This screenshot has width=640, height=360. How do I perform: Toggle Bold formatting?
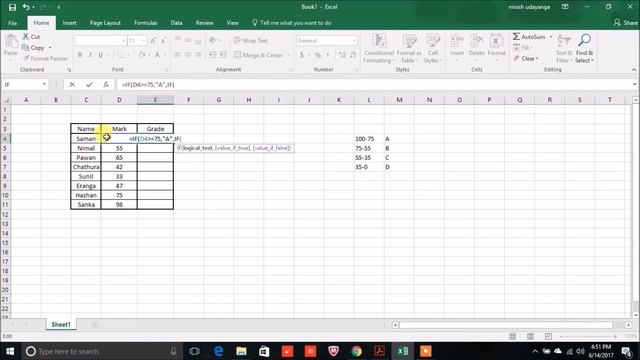coord(80,55)
